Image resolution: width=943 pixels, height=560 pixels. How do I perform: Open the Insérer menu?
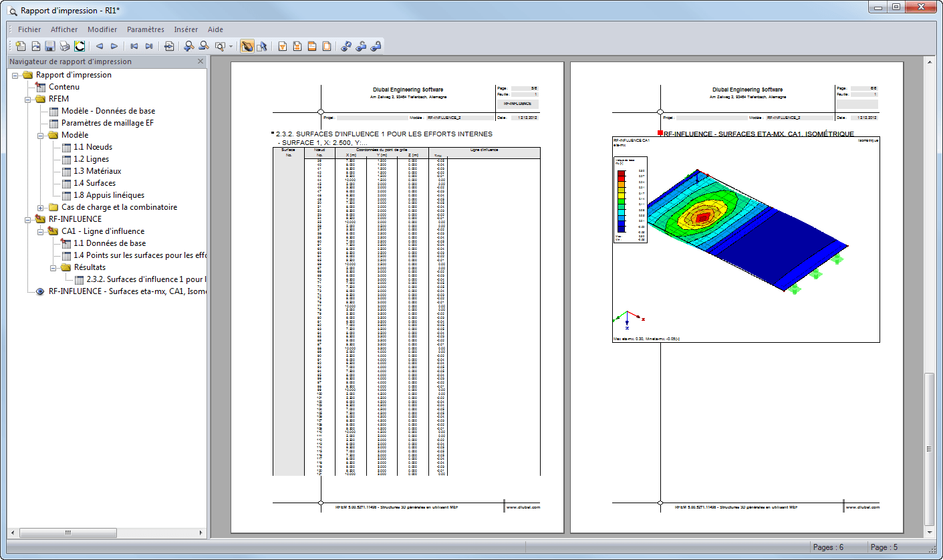pyautogui.click(x=186, y=29)
